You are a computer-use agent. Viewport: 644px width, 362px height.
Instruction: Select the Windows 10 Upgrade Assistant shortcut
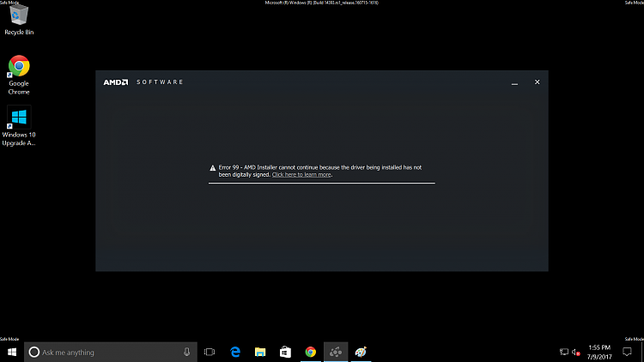pyautogui.click(x=19, y=126)
